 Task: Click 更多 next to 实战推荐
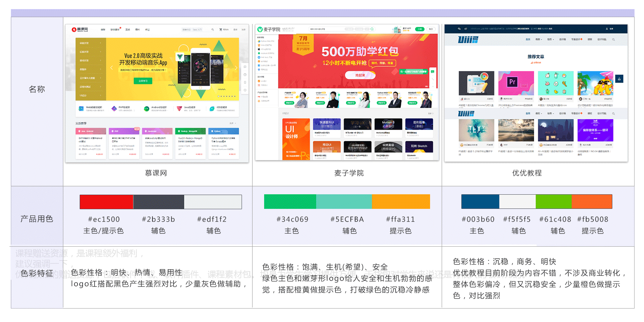click(232, 123)
